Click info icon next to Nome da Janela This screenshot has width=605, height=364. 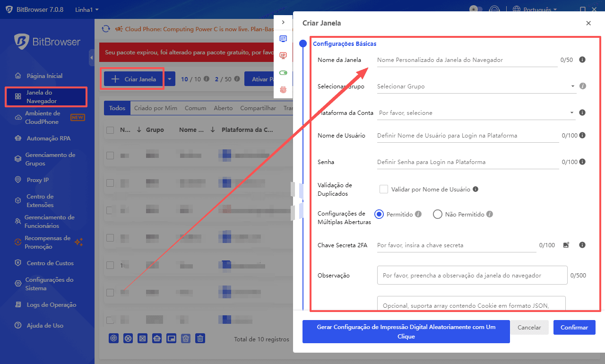pos(582,60)
